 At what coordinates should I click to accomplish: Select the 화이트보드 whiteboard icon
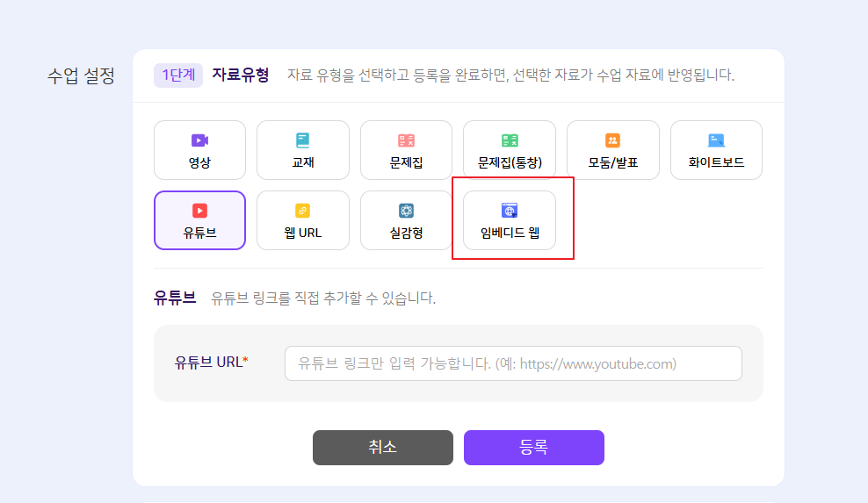tap(716, 140)
